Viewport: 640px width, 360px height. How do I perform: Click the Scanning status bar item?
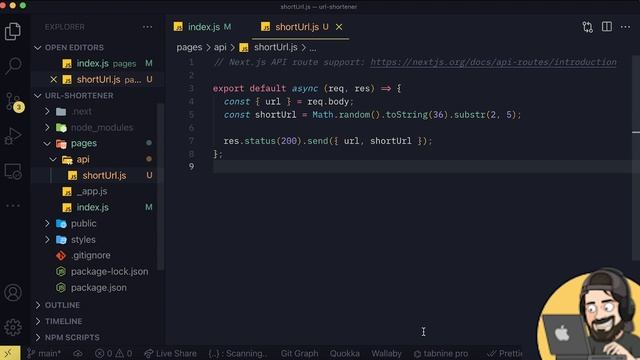pos(238,353)
